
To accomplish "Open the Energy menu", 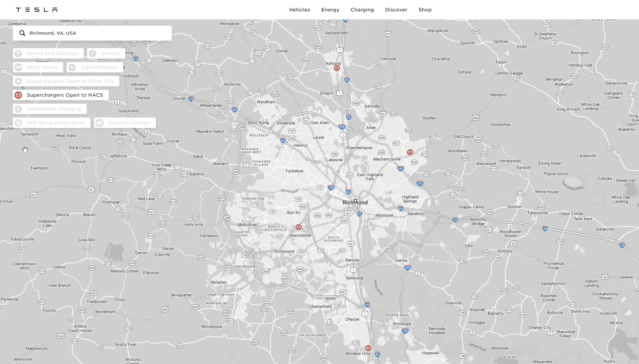I will [330, 10].
